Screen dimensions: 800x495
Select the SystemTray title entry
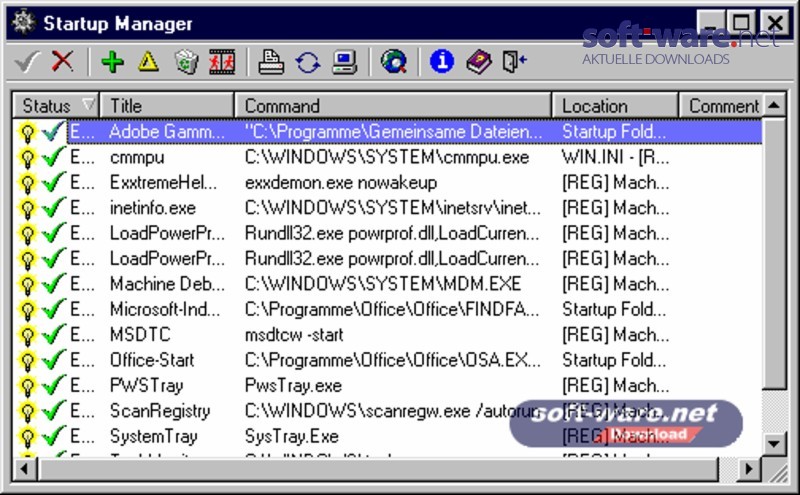coord(154,436)
